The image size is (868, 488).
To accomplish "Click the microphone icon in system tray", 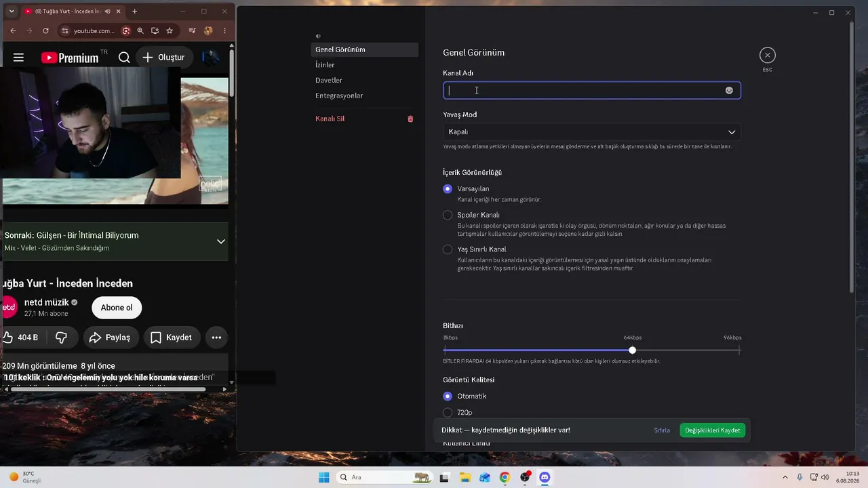I will coord(800,477).
